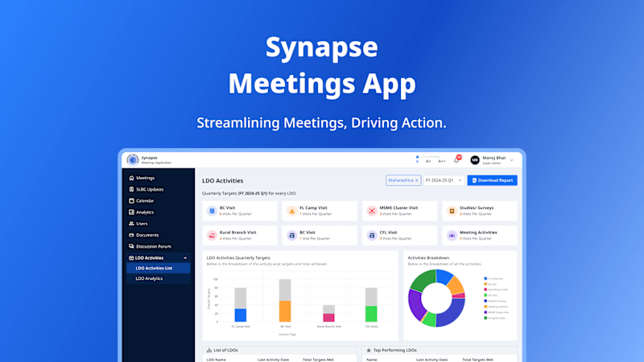Viewport: 644px width, 362px height.
Task: Select the A++ font size option
Action: [x=442, y=162]
